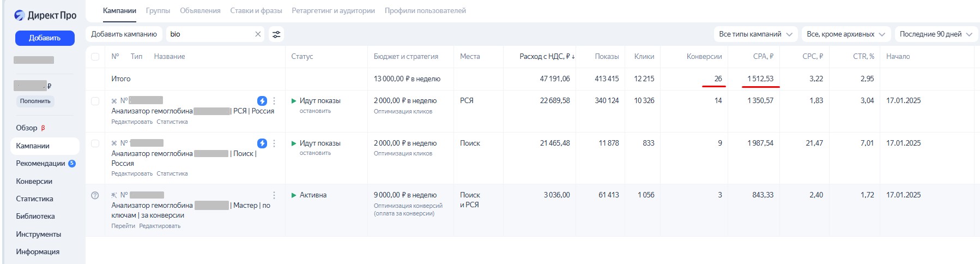Click the campaign type icon of the Поиск | Россия campaign
This screenshot has width=980, height=264.
tap(114, 143)
